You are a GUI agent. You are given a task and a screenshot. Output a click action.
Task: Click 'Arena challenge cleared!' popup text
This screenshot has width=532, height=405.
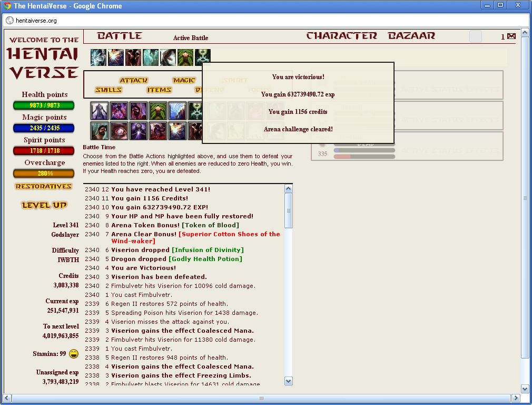click(298, 129)
